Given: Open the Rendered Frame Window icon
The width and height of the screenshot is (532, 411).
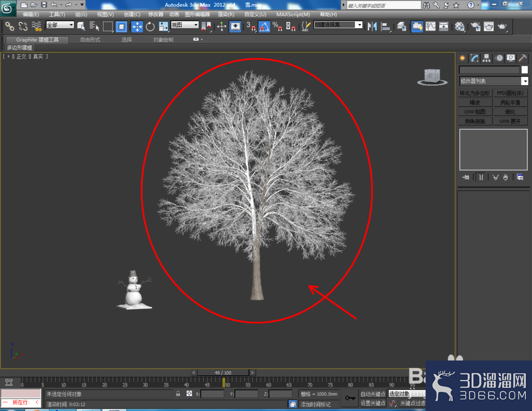Looking at the screenshot, I should 489,27.
